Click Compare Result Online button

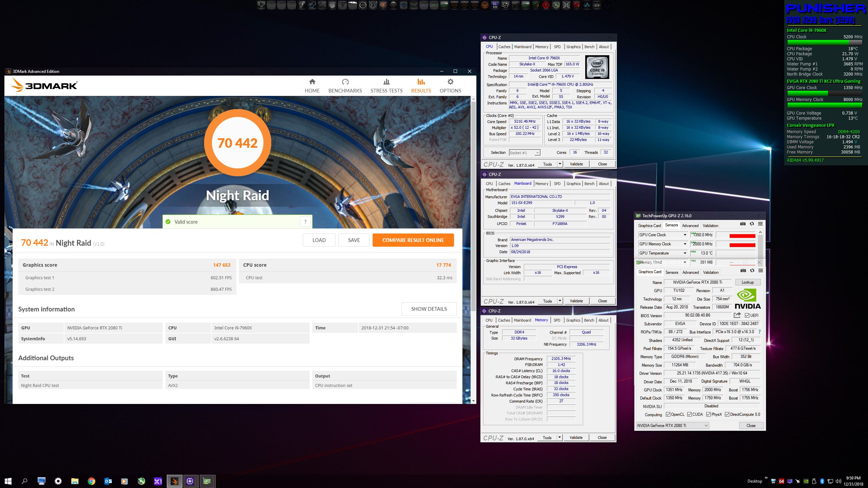413,240
